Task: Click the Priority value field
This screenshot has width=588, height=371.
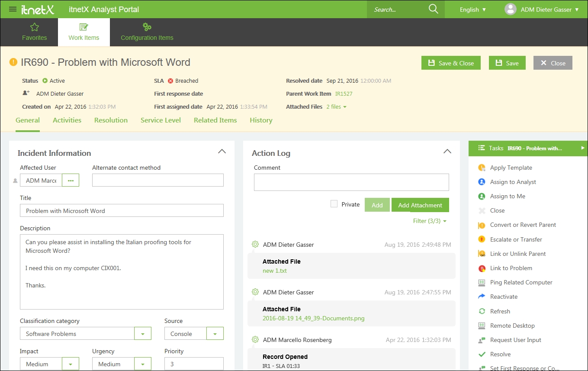Action: pos(194,364)
